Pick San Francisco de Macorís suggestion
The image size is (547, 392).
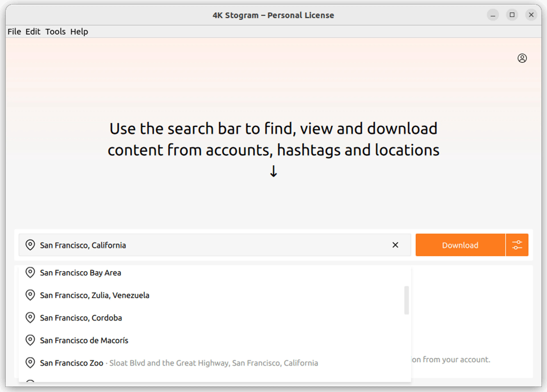(x=84, y=340)
